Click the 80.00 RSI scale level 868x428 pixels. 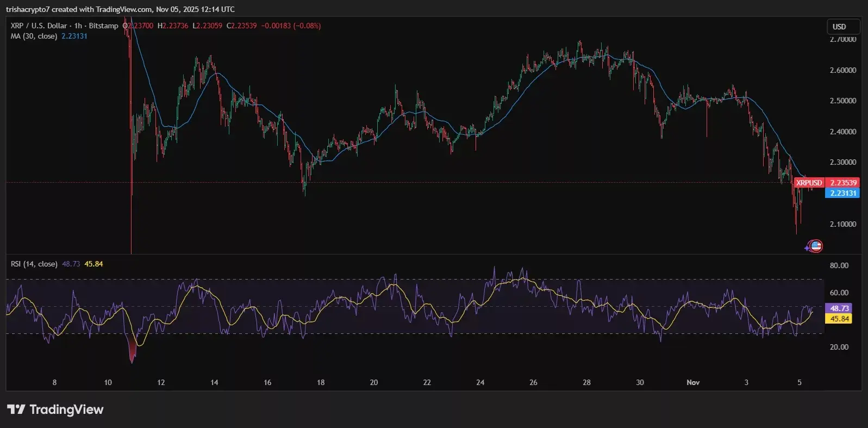pyautogui.click(x=839, y=265)
